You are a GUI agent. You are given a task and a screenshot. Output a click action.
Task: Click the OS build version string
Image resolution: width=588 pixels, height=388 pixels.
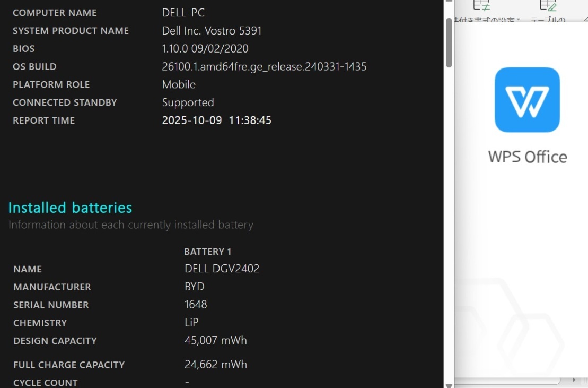click(264, 66)
